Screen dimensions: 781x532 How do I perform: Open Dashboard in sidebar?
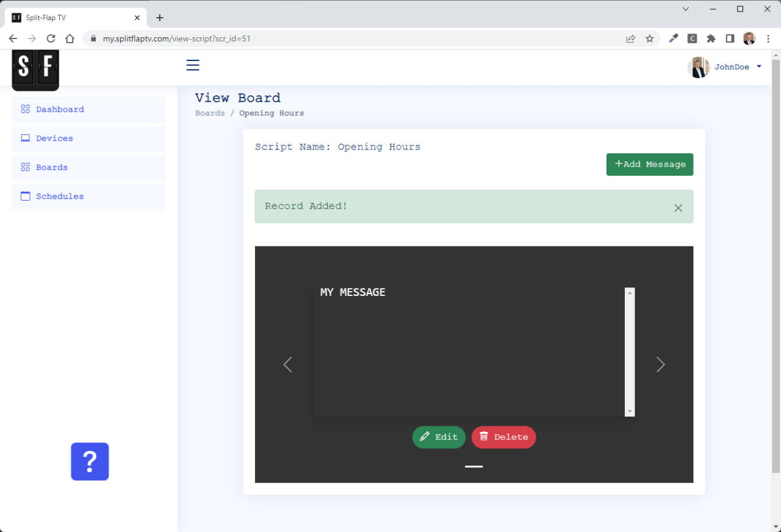click(x=60, y=110)
